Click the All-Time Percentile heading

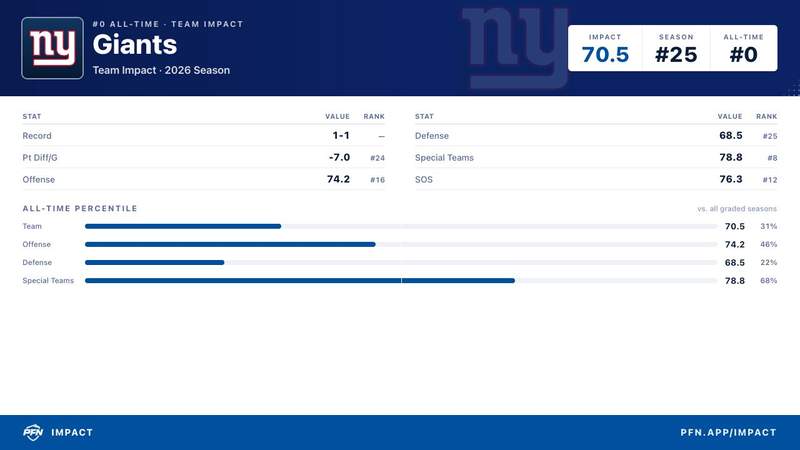pyautogui.click(x=80, y=208)
